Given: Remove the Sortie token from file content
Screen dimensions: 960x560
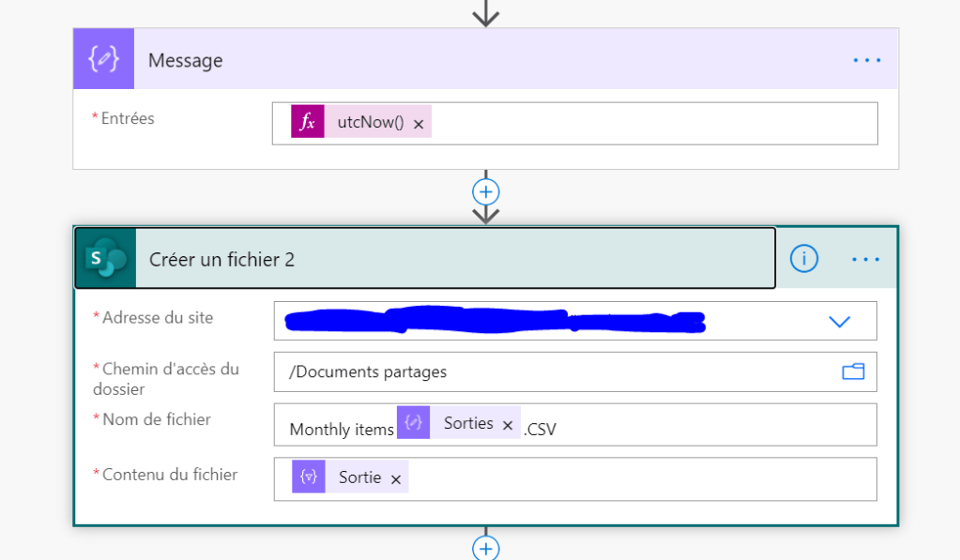Looking at the screenshot, I should click(396, 479).
